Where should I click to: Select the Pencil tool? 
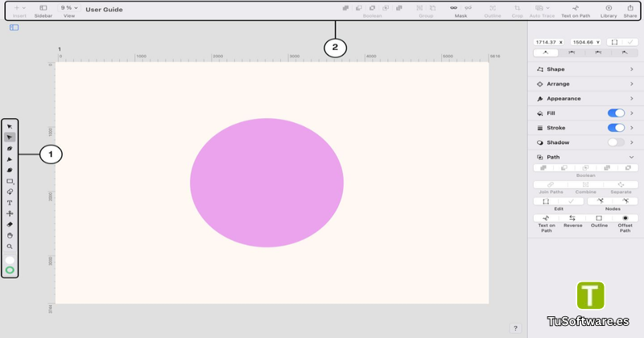10,159
